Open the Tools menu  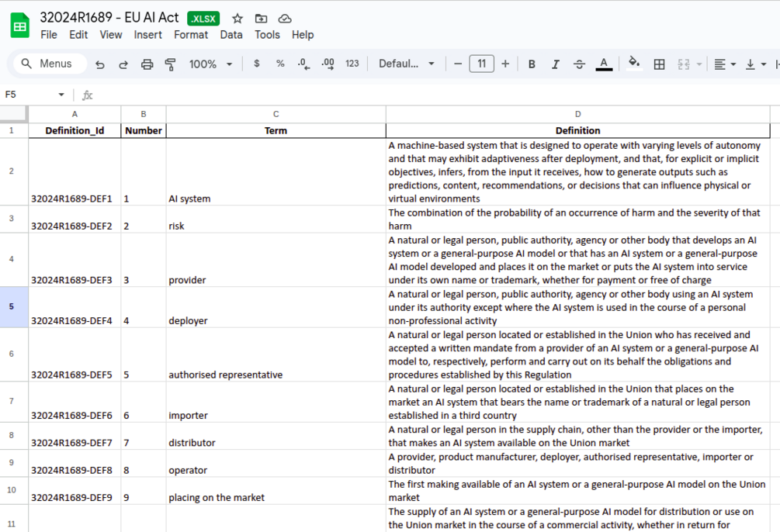(x=267, y=35)
